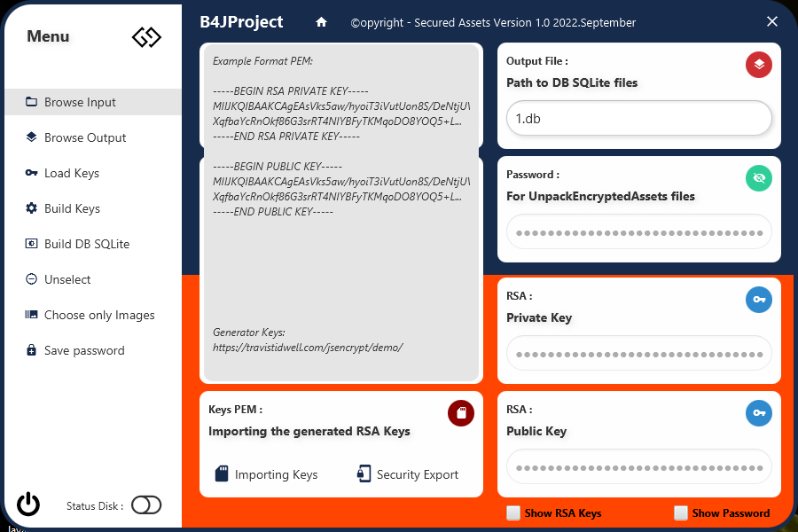
Task: Click the home icon in title bar
Action: point(321,22)
